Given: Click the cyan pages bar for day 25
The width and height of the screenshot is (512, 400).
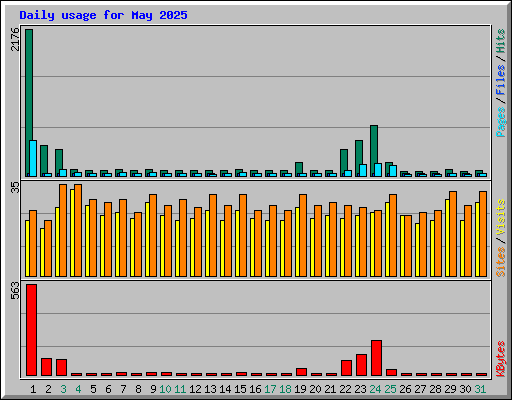Looking at the screenshot, I should point(393,171).
